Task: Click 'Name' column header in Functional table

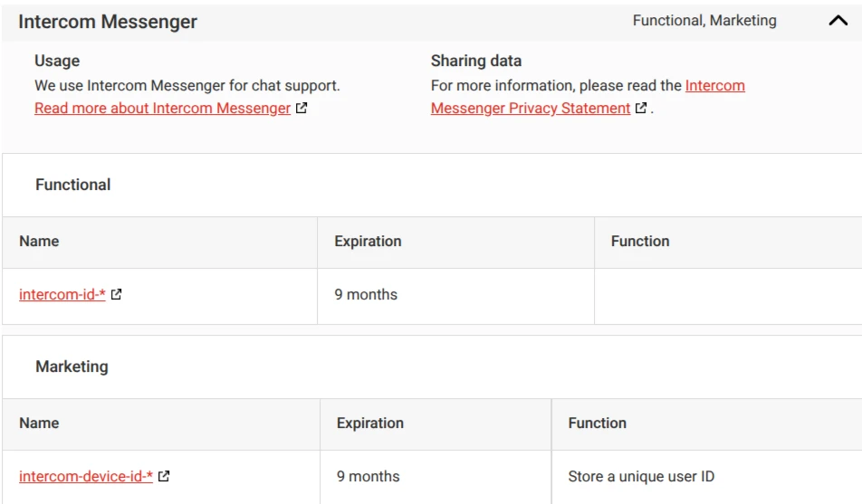Action: (x=39, y=242)
